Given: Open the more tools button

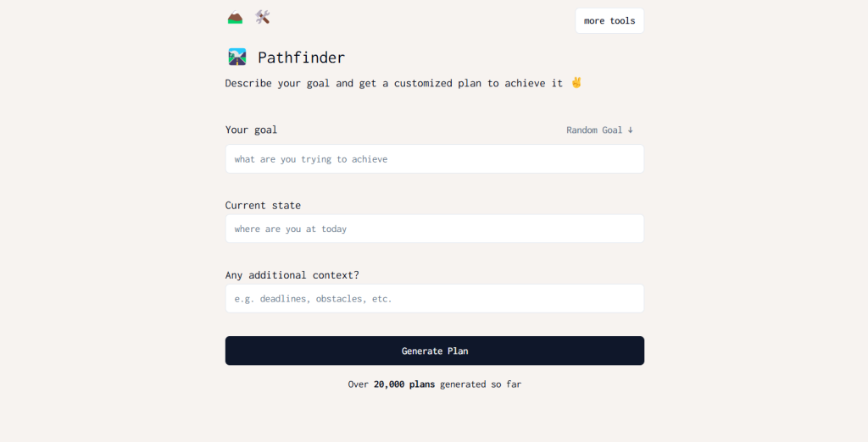Looking at the screenshot, I should coord(609,21).
